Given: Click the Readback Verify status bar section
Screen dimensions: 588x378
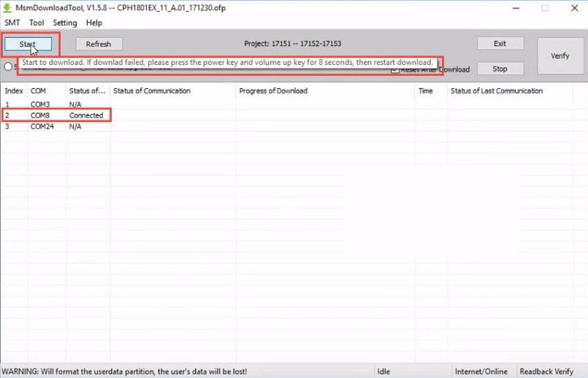Looking at the screenshot, I should pyautogui.click(x=546, y=371).
